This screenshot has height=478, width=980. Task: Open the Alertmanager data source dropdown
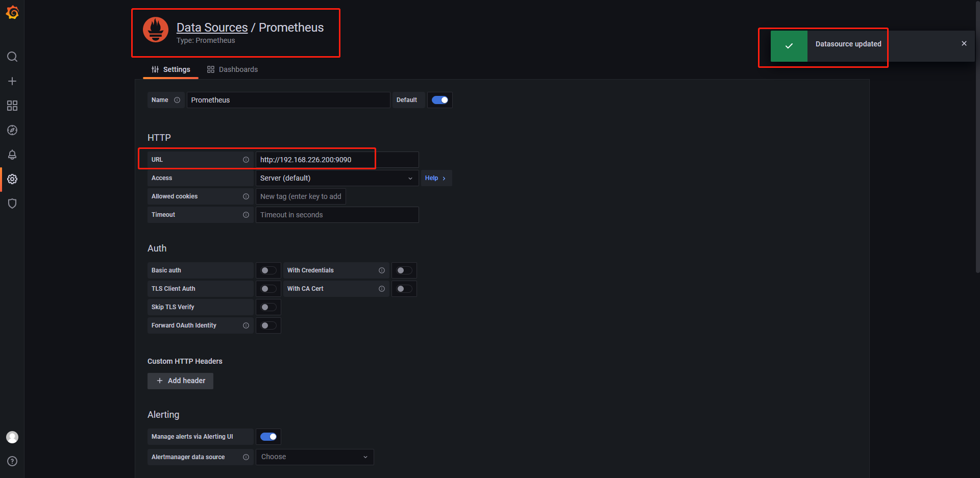[x=314, y=457]
